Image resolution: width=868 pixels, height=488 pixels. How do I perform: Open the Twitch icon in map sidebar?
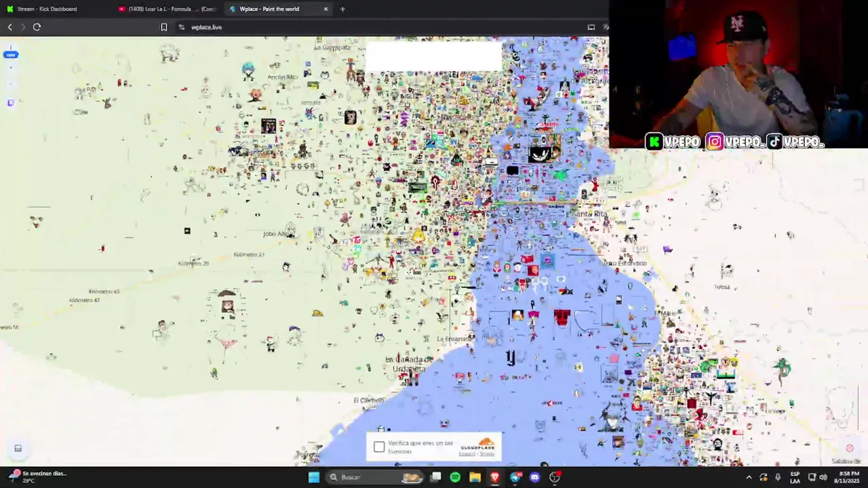click(x=10, y=103)
